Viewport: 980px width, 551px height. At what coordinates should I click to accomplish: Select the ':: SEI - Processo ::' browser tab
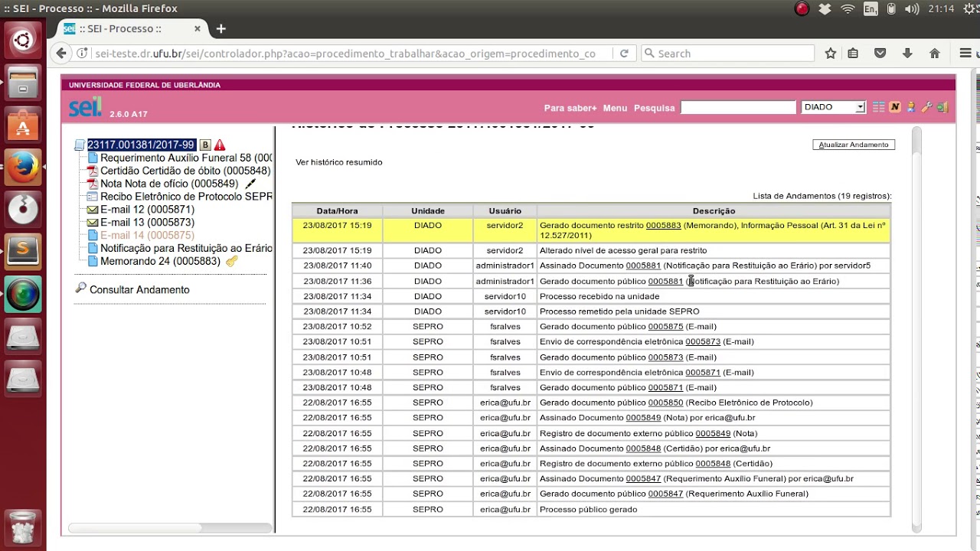pyautogui.click(x=132, y=29)
